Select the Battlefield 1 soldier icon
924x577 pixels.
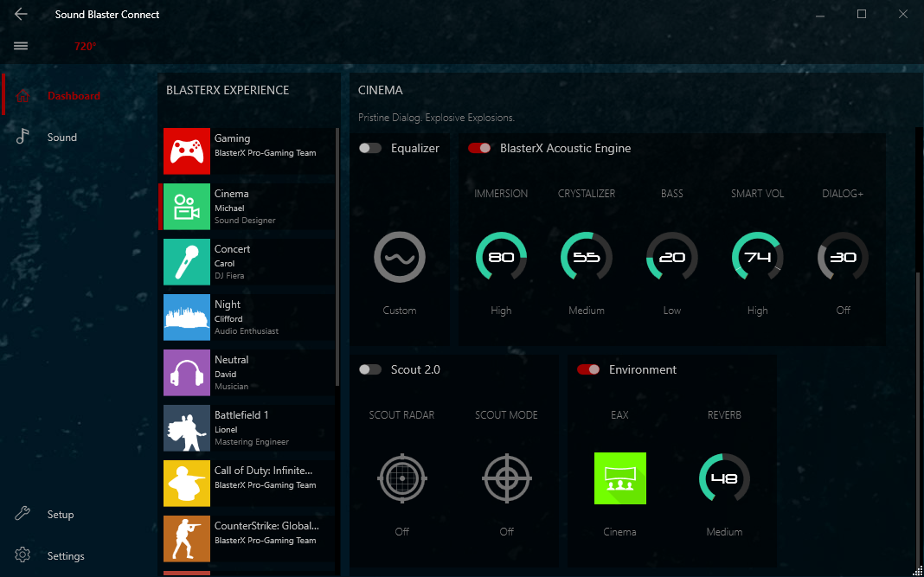(x=186, y=428)
